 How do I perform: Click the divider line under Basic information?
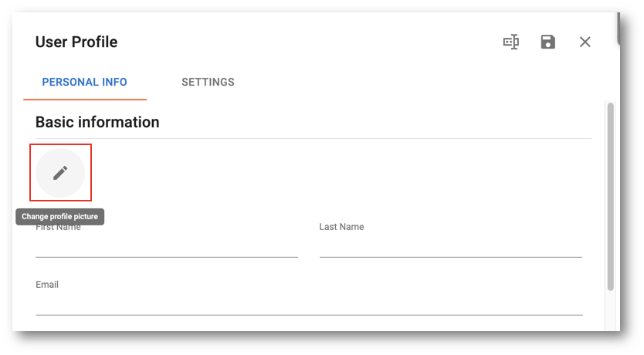coord(314,139)
